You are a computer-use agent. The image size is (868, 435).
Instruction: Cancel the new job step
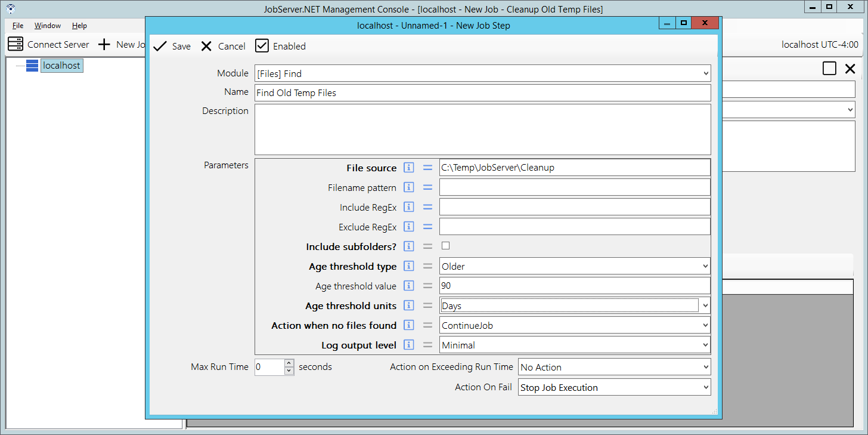(223, 46)
